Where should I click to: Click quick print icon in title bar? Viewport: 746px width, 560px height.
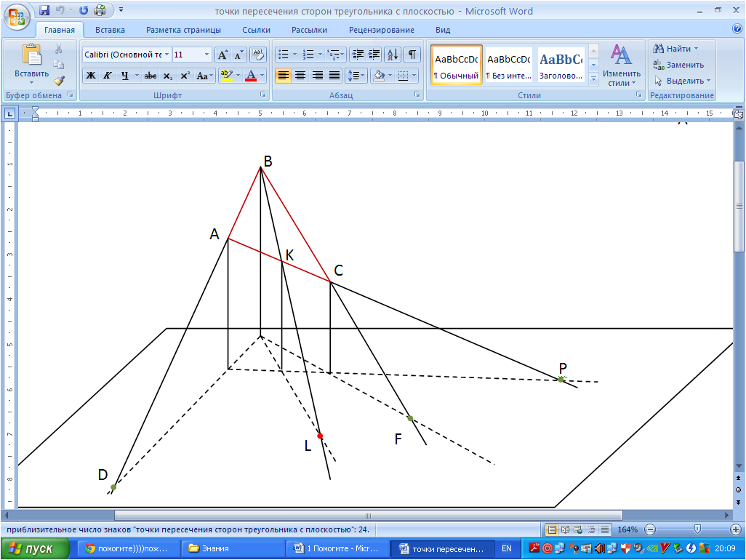tap(100, 10)
